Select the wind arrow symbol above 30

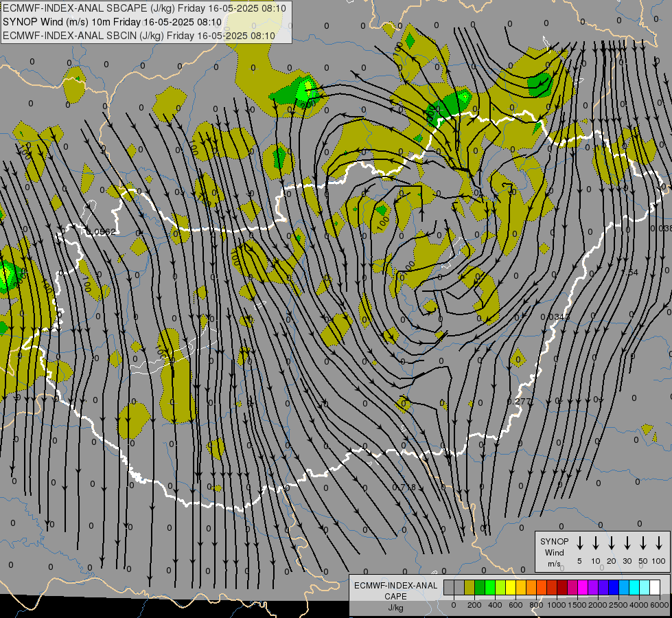pyautogui.click(x=627, y=543)
